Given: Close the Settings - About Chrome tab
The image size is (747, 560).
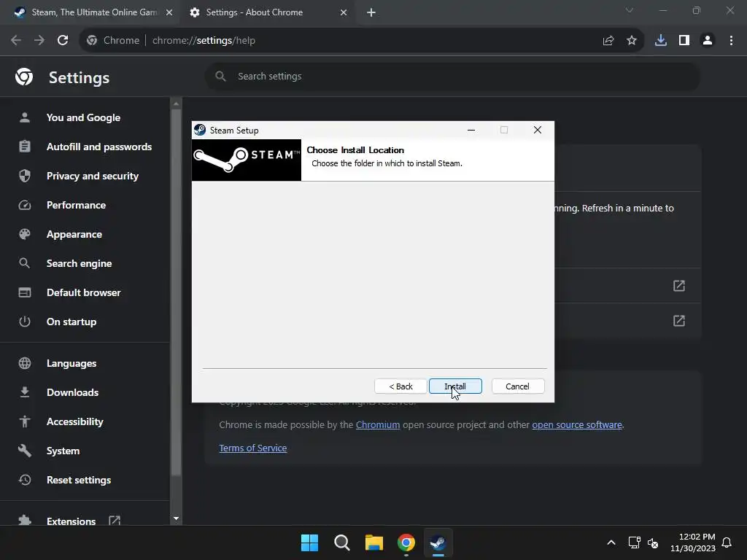Looking at the screenshot, I should [344, 12].
